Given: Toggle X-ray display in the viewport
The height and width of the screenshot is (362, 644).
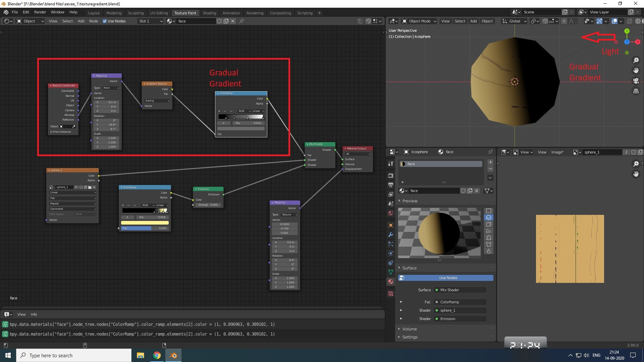Looking at the screenshot, I should [629, 21].
